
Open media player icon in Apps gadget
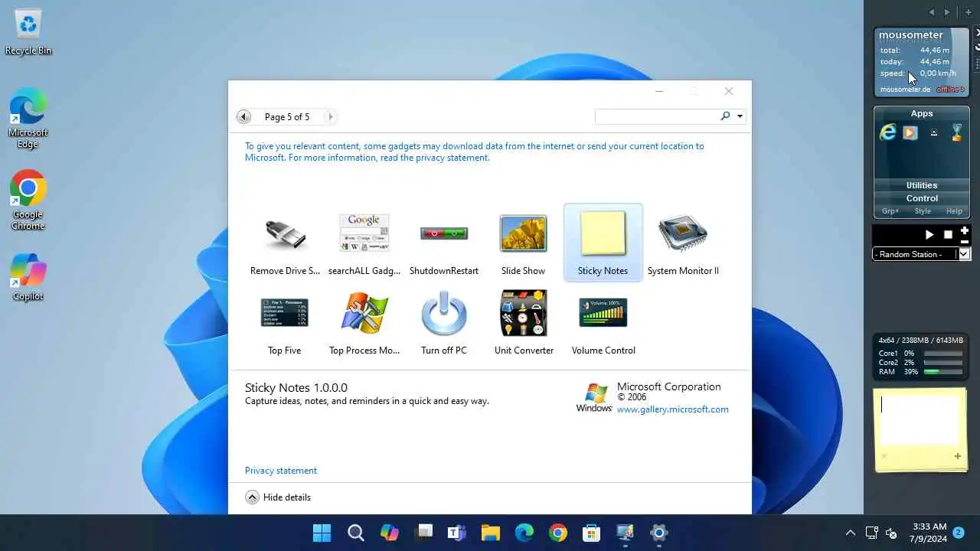click(x=910, y=132)
